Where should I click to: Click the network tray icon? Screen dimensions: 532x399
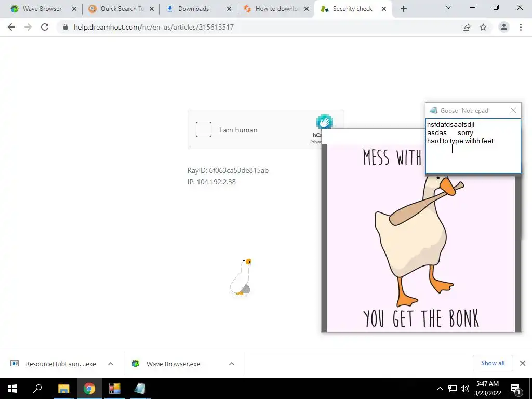pyautogui.click(x=453, y=389)
